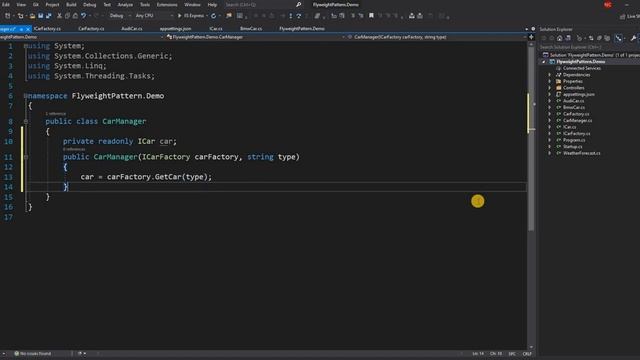Select ICarFactory.cs in Solution Explorer

[x=576, y=133]
